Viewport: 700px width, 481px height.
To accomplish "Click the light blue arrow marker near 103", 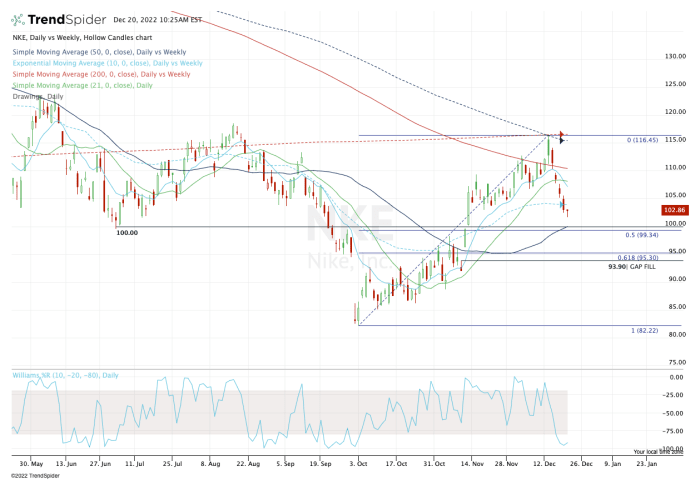I will (x=561, y=204).
